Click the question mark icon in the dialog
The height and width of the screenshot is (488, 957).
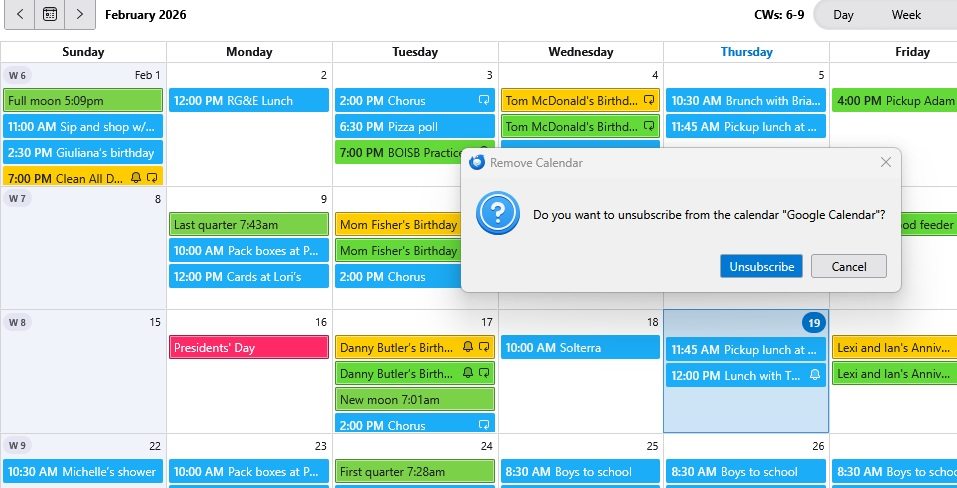497,214
